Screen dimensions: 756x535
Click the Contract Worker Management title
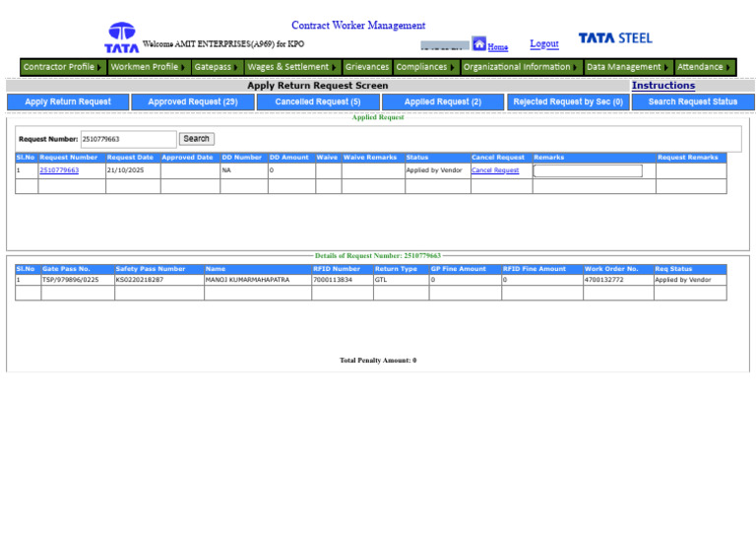point(358,26)
